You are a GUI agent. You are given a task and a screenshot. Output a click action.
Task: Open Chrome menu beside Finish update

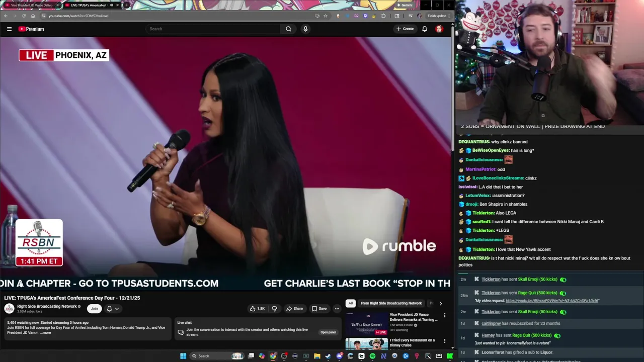[449, 16]
